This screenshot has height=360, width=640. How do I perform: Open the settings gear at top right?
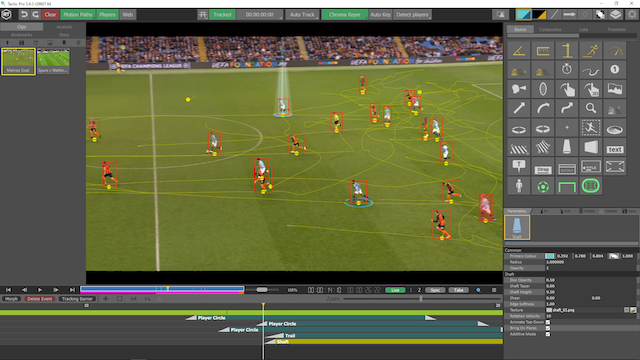(x=632, y=15)
